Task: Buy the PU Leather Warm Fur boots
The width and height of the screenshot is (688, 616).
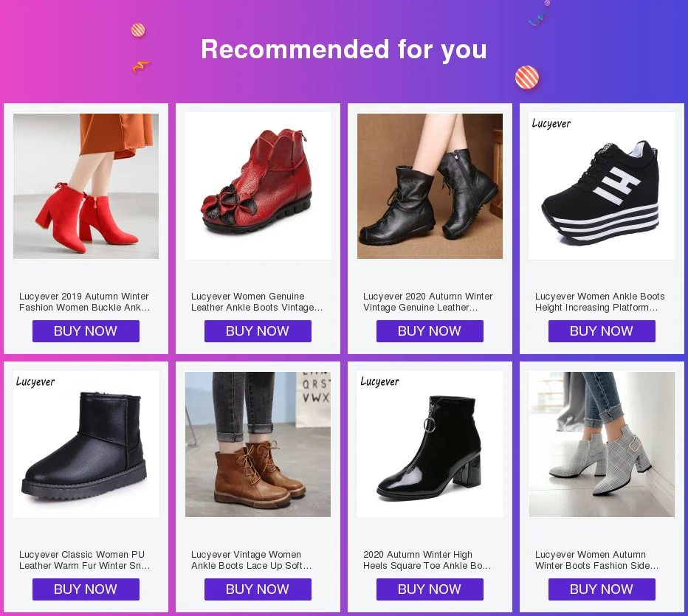Action: pos(86,589)
